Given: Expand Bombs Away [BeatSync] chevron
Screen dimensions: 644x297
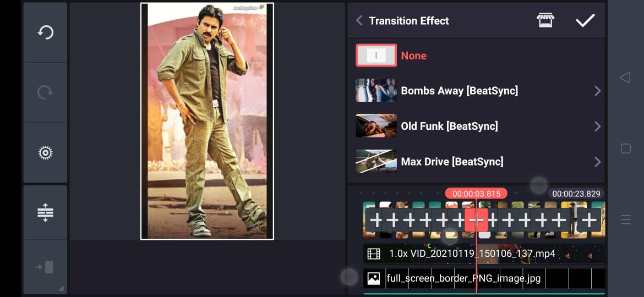Looking at the screenshot, I should [x=597, y=91].
